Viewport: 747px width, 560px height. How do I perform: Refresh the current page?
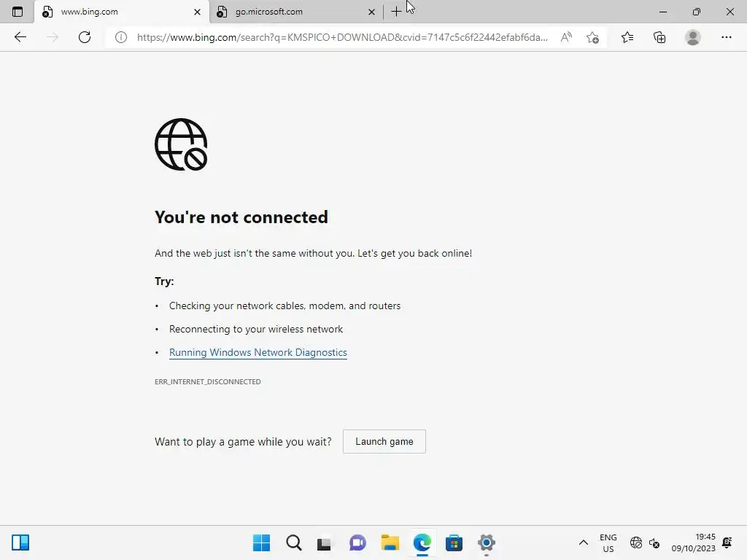click(x=85, y=37)
